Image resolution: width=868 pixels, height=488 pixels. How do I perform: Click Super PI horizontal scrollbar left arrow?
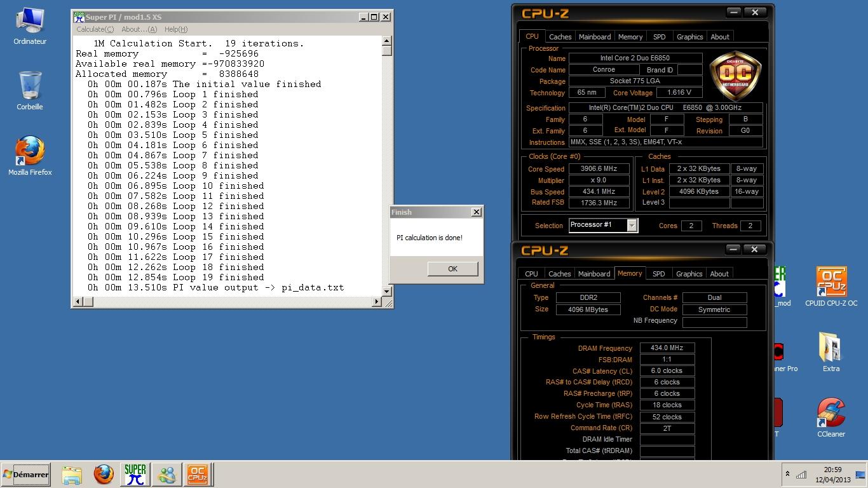[79, 301]
